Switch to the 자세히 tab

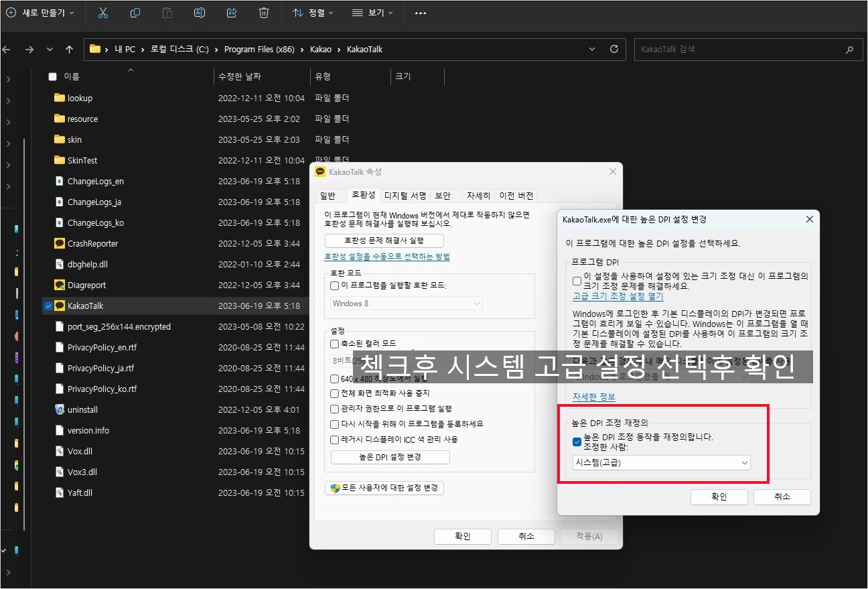478,196
